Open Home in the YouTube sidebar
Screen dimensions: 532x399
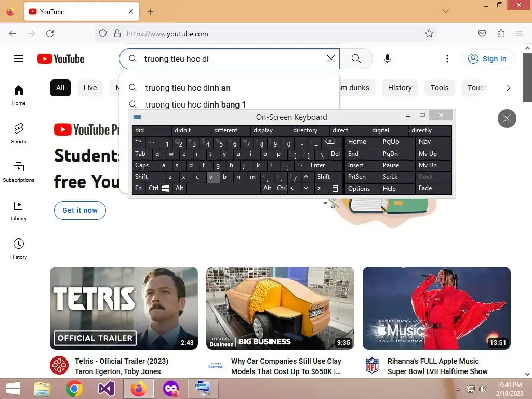[19, 95]
